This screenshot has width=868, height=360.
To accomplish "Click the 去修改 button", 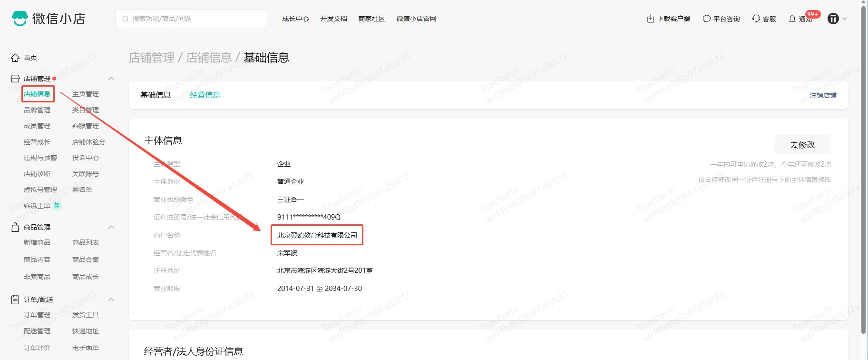I will point(803,145).
